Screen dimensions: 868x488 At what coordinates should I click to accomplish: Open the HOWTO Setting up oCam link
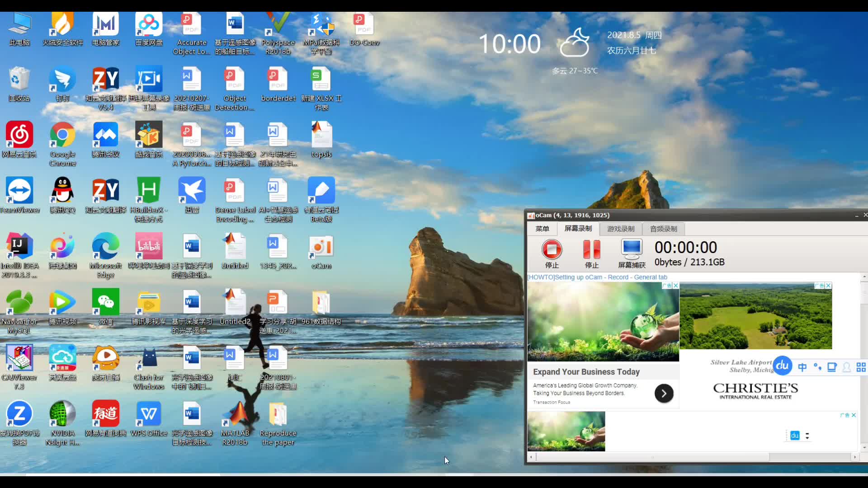pyautogui.click(x=597, y=277)
